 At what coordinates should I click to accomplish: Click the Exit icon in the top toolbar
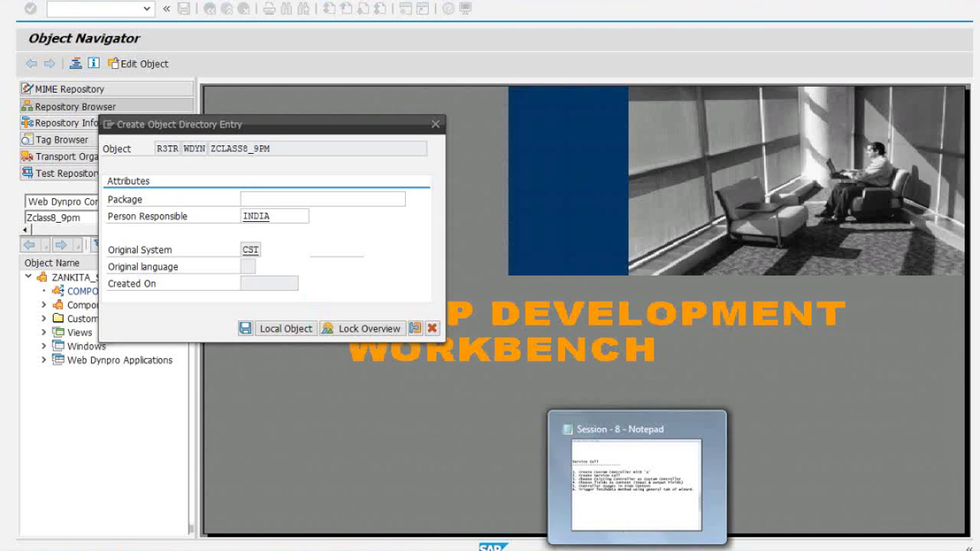click(x=227, y=8)
